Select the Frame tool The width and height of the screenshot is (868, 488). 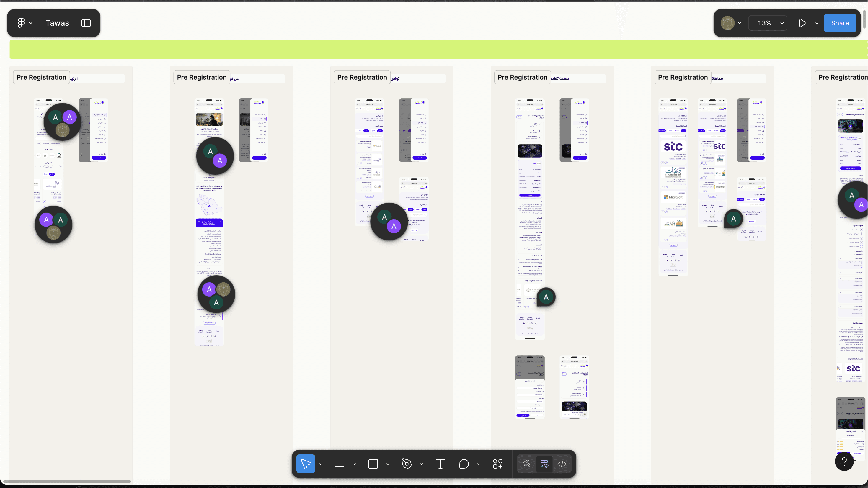[339, 464]
